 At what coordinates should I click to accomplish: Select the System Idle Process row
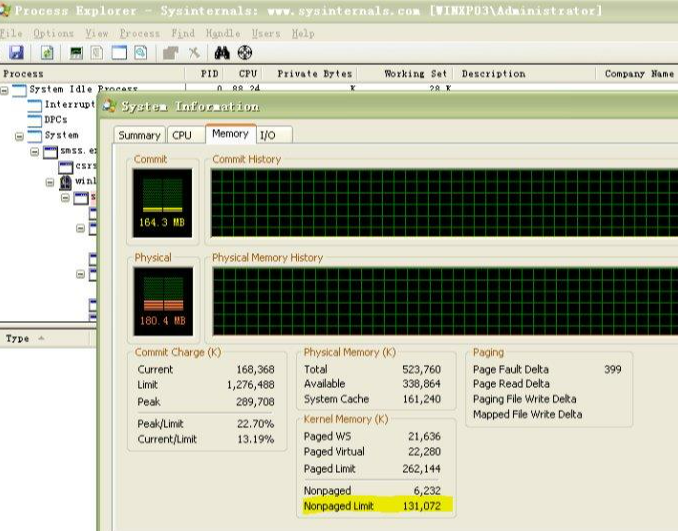[83, 89]
